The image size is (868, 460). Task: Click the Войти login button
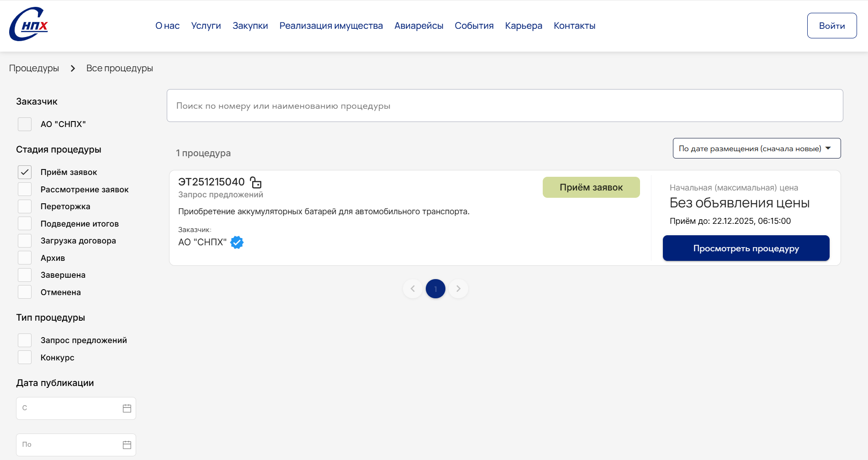tap(832, 26)
